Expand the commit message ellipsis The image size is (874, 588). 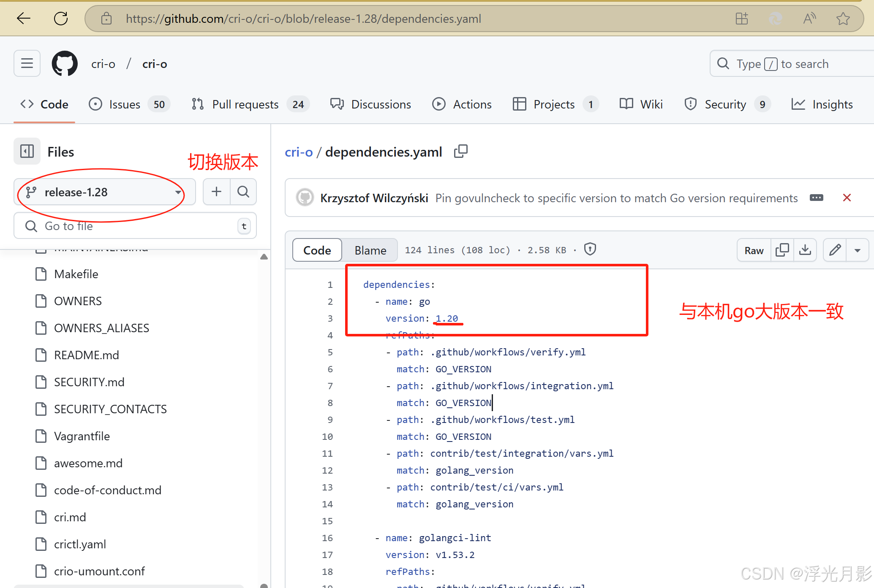(816, 198)
